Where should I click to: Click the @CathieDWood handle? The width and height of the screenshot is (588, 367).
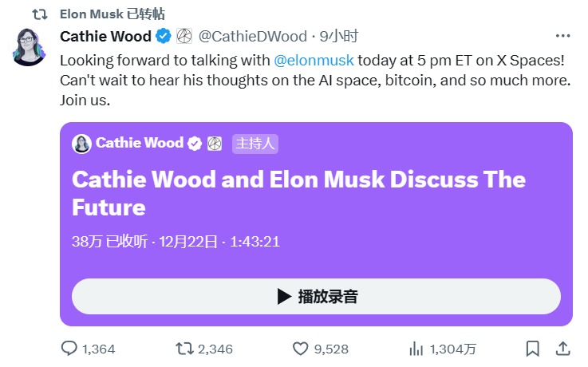point(251,36)
